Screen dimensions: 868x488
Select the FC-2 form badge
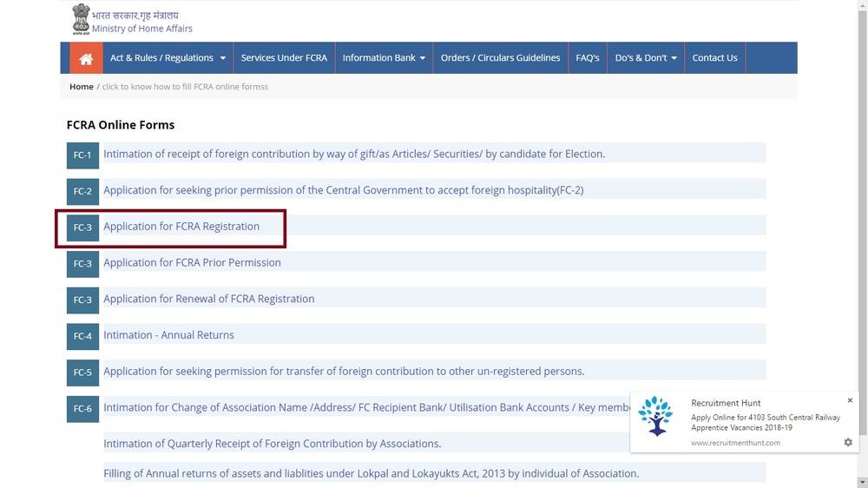pyautogui.click(x=82, y=191)
